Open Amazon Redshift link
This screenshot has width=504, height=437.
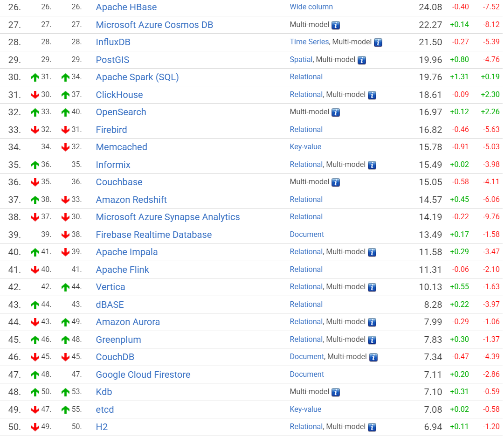[131, 200]
